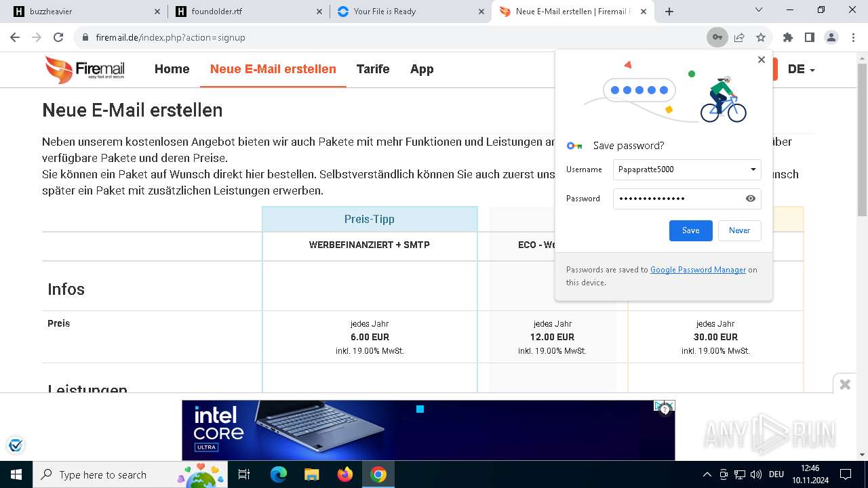Click the share page icon

click(739, 37)
